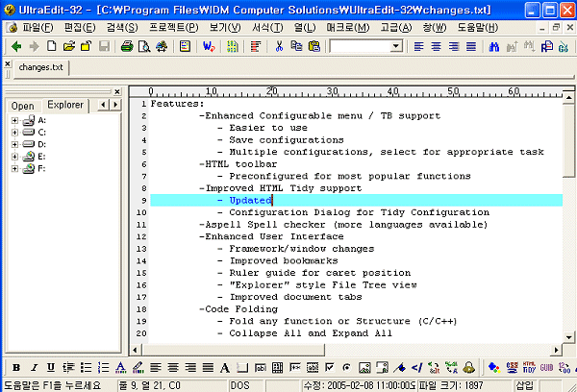The height and width of the screenshot is (392, 577).
Task: Insert a numbered list with the numbering icon
Action: (x=104, y=367)
